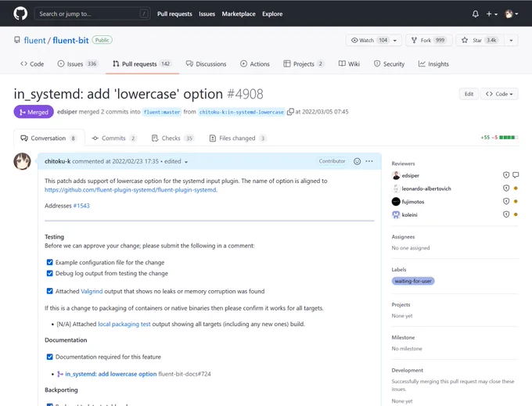Open the fluent-plugin-systemd GitHub URL

pos(131,190)
